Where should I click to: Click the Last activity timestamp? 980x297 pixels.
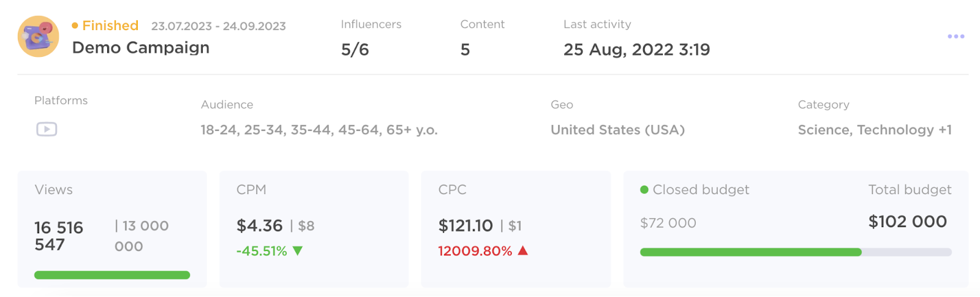pyautogui.click(x=636, y=50)
